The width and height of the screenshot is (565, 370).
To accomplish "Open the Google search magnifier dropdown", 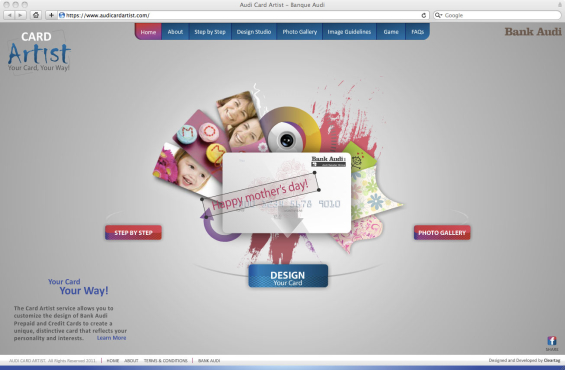I will (x=439, y=15).
